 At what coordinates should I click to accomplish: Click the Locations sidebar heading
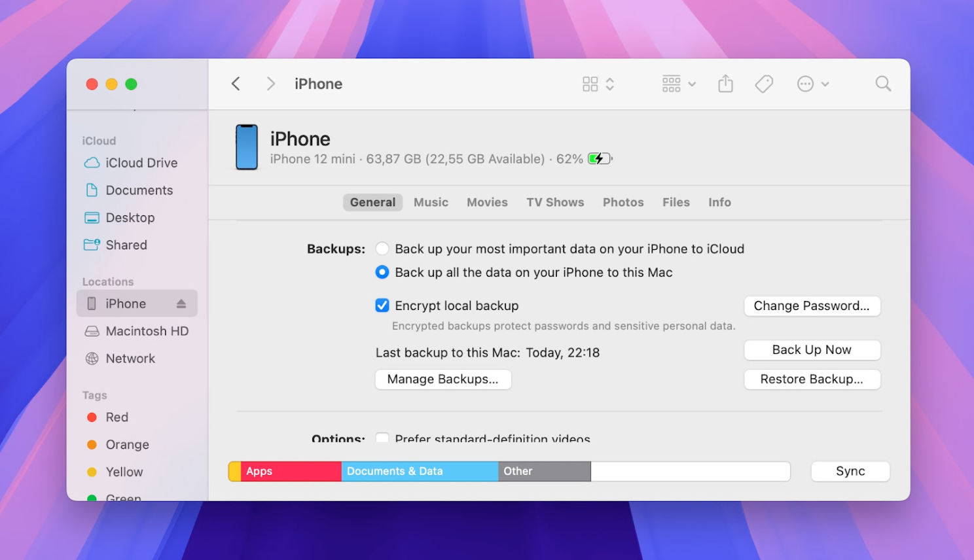108,282
